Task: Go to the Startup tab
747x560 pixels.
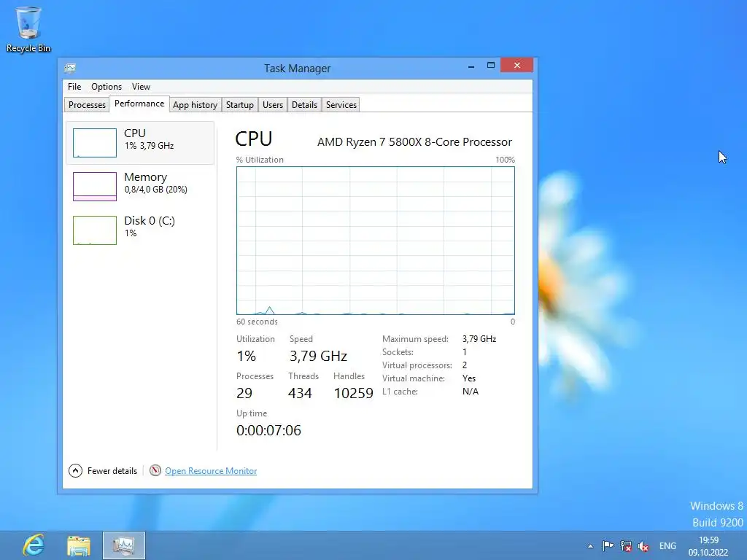Action: [x=239, y=105]
